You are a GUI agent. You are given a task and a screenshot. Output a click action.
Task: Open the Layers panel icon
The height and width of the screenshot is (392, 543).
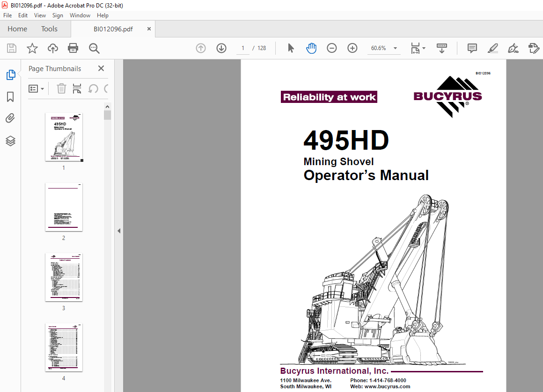[x=10, y=141]
